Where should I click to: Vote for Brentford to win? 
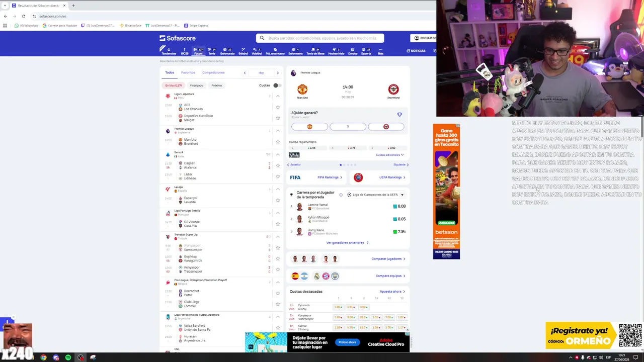[386, 127]
